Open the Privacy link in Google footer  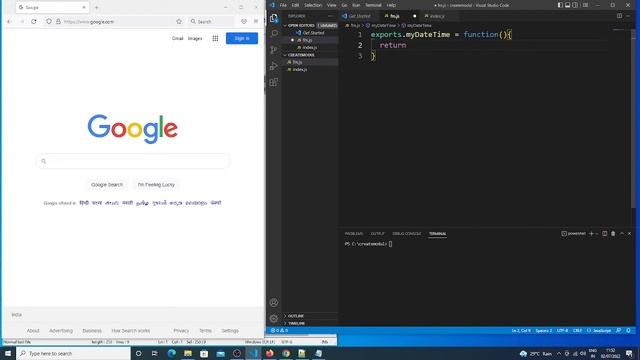181,331
